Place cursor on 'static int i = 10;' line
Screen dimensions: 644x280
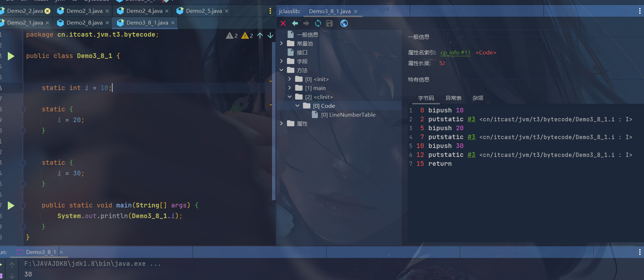[77, 88]
